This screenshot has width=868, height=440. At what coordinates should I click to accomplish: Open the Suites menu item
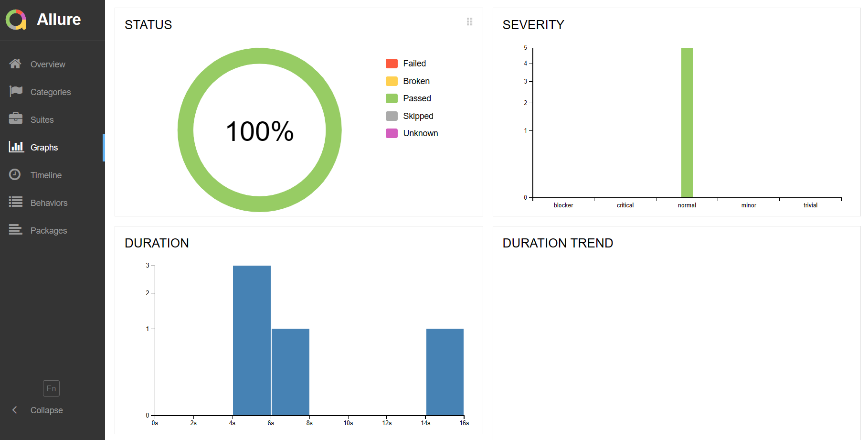pyautogui.click(x=52, y=119)
